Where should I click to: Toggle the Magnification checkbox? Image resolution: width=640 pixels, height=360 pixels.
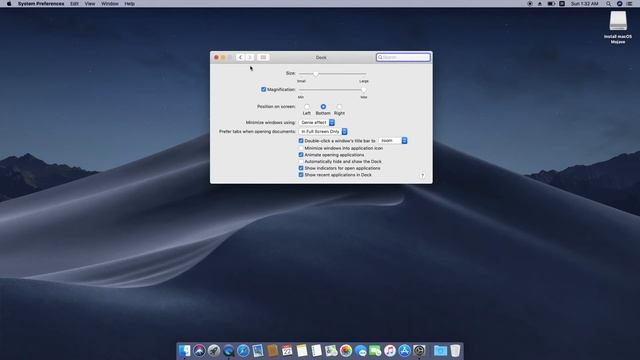pos(263,89)
